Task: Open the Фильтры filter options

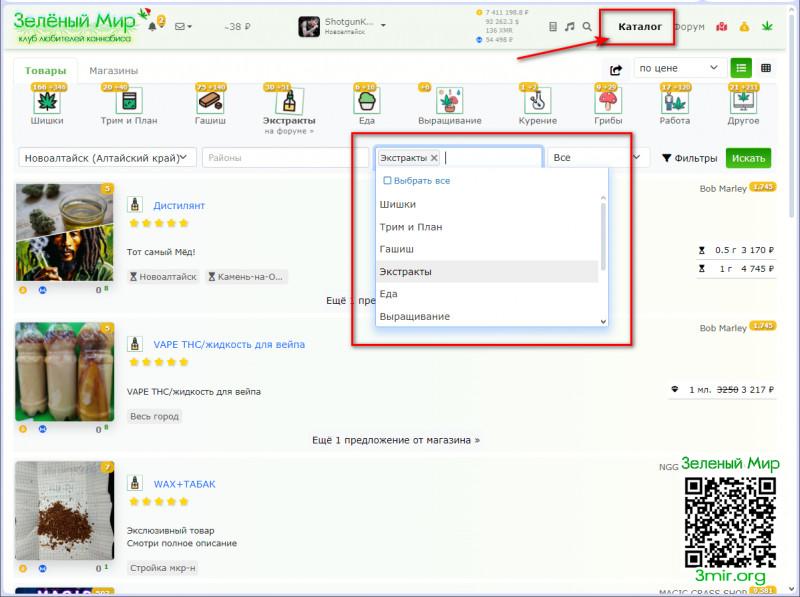Action: tap(689, 158)
